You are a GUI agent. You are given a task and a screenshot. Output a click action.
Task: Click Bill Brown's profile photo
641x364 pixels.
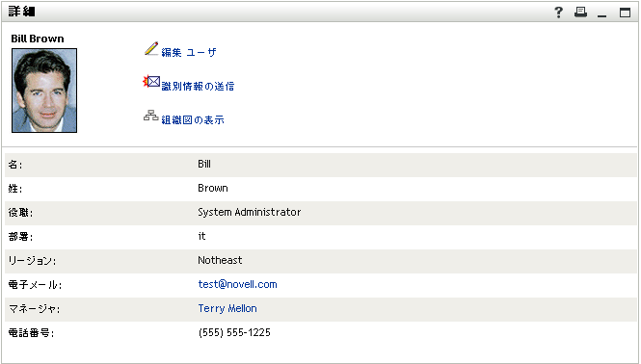click(44, 91)
